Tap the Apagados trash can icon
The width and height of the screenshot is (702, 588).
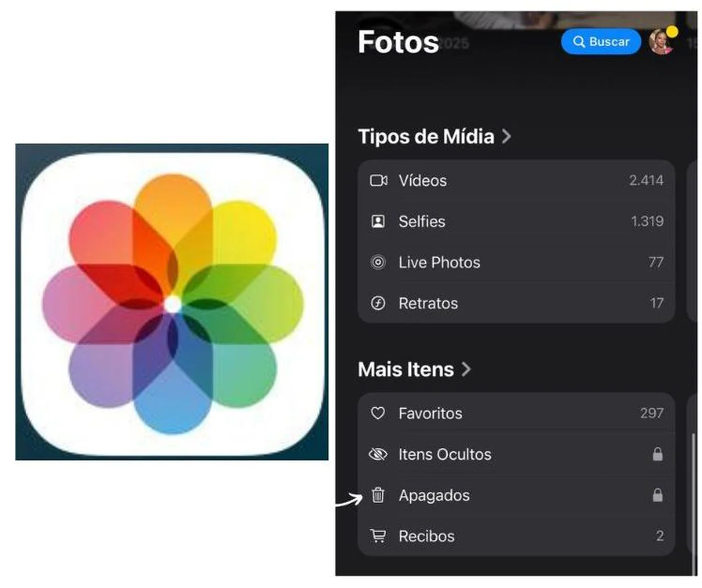(378, 495)
